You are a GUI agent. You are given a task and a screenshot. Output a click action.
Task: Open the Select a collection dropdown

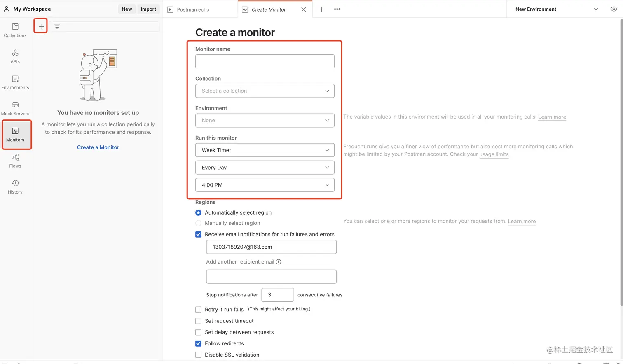[265, 91]
